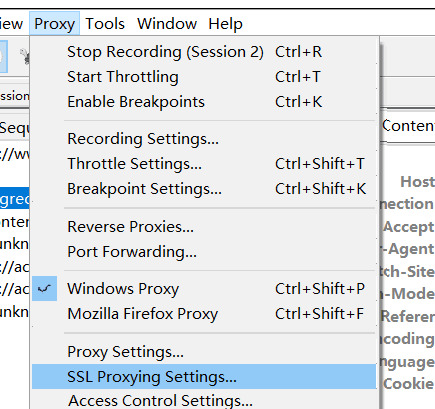Image resolution: width=435 pixels, height=409 pixels.
Task: Select Port Forwarding...
Action: (x=204, y=252)
